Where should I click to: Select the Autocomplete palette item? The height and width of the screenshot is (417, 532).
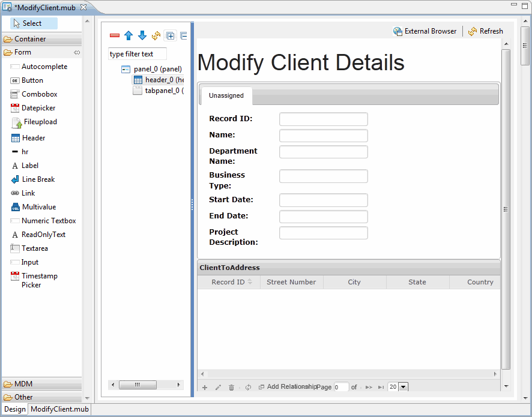point(39,67)
